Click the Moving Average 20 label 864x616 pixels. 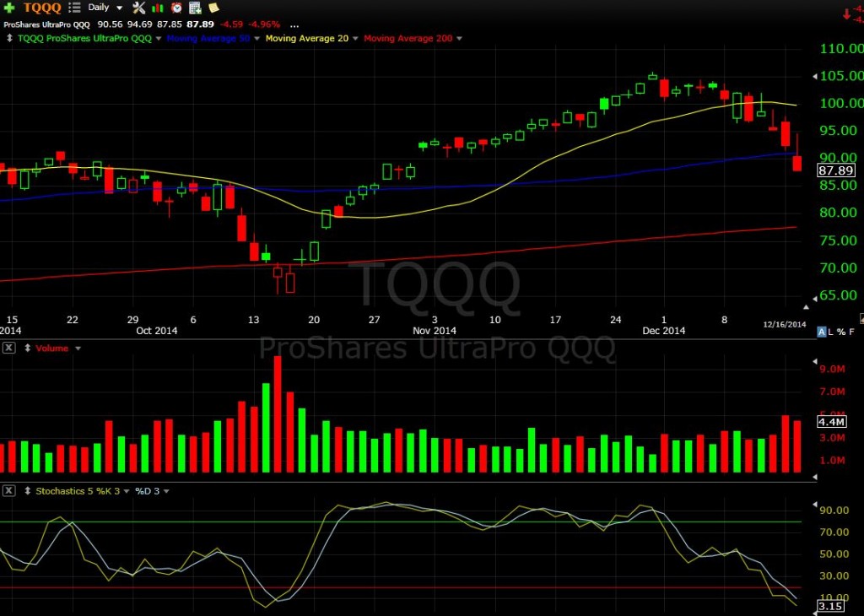pos(307,38)
